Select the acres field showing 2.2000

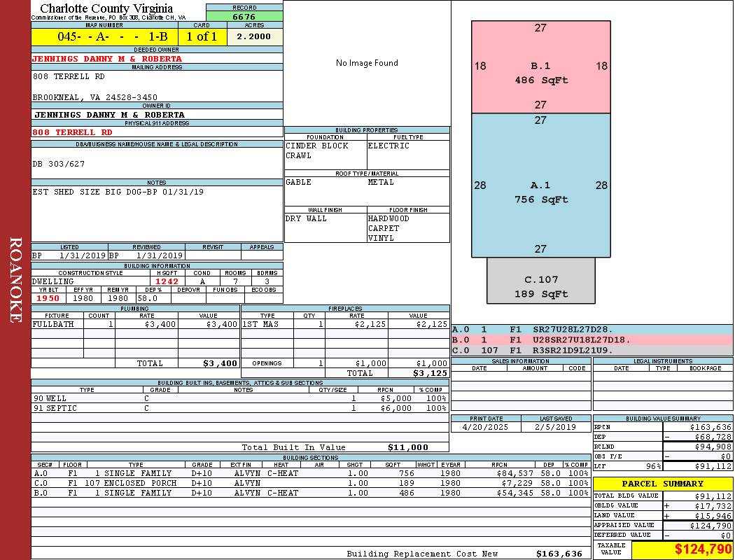[254, 36]
